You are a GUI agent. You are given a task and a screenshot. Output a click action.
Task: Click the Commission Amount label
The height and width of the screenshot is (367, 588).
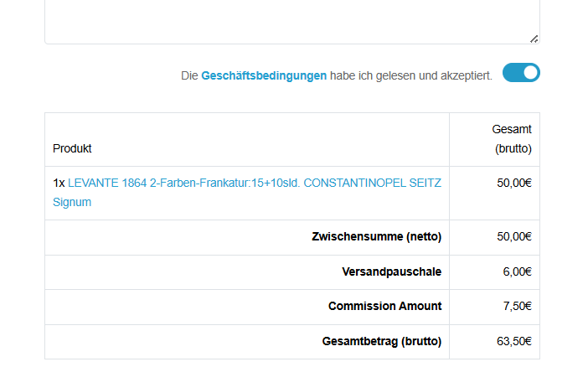(x=384, y=307)
